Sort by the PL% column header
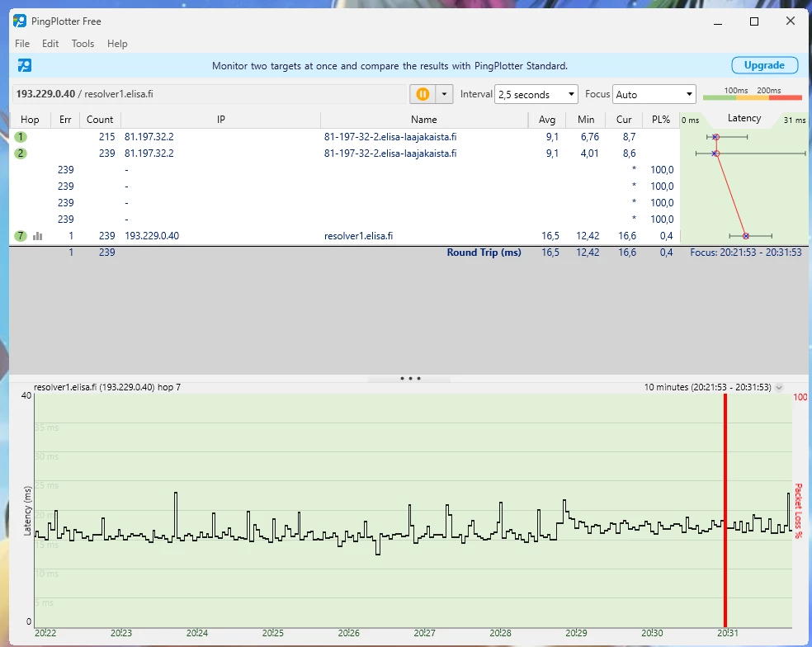812x647 pixels. coord(660,120)
